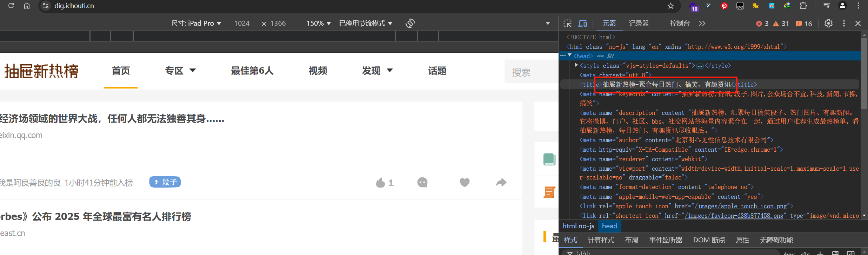Open the issues counter showing 16
The height and width of the screenshot is (255, 868).
pos(804,24)
